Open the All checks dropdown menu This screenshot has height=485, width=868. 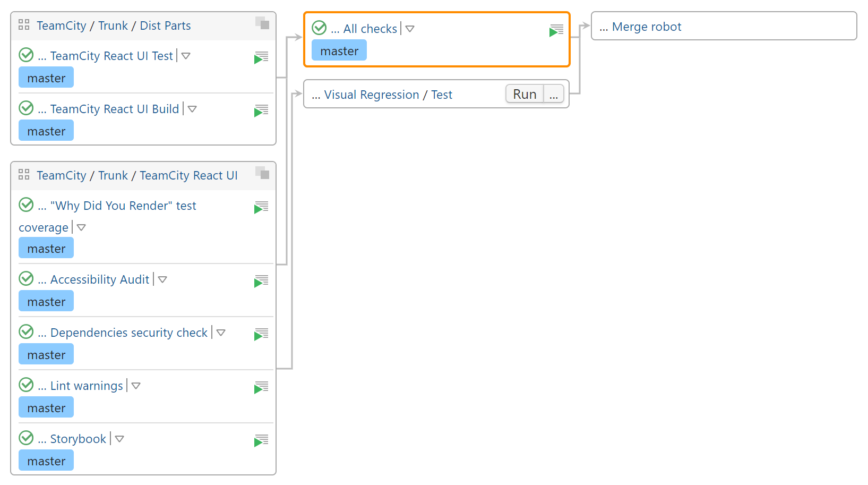point(409,29)
